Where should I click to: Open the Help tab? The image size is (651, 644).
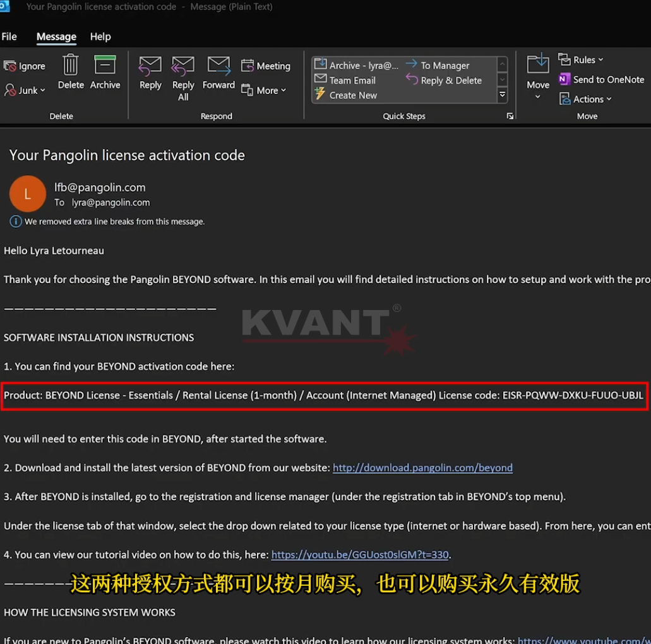click(x=100, y=37)
